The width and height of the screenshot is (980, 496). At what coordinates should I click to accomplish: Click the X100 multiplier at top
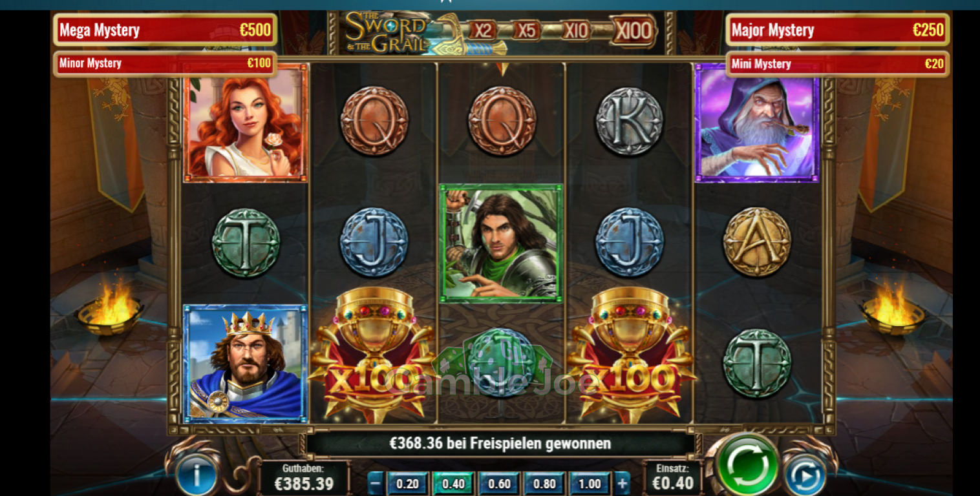click(x=633, y=30)
